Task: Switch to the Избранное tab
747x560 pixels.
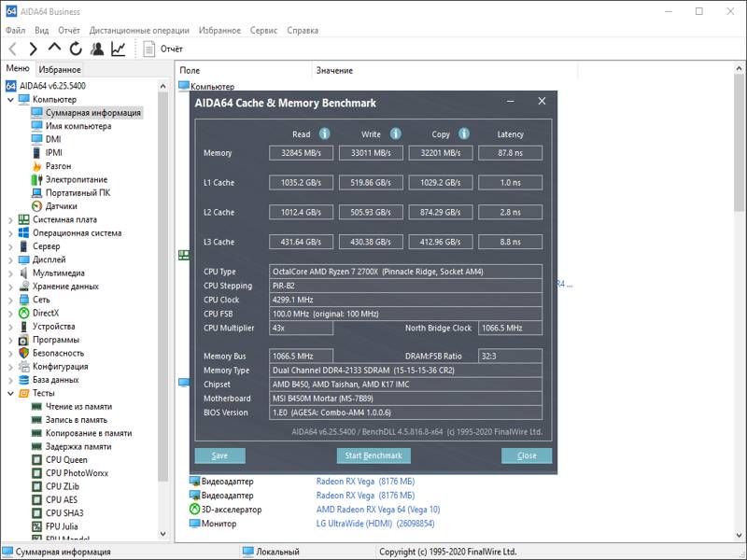Action: click(x=60, y=69)
